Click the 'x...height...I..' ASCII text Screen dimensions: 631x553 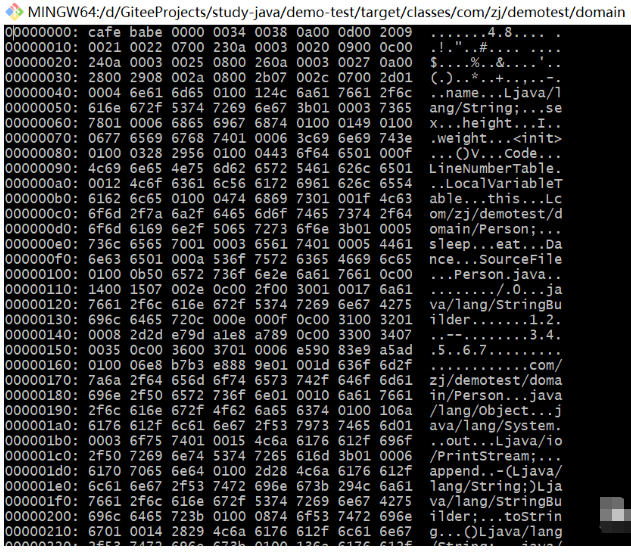[x=495, y=123]
